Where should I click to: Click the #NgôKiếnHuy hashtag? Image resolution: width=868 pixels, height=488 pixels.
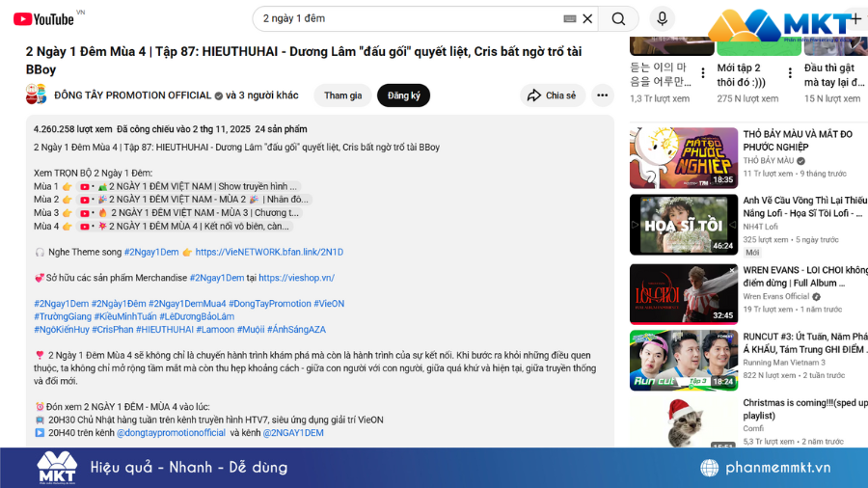pyautogui.click(x=62, y=329)
